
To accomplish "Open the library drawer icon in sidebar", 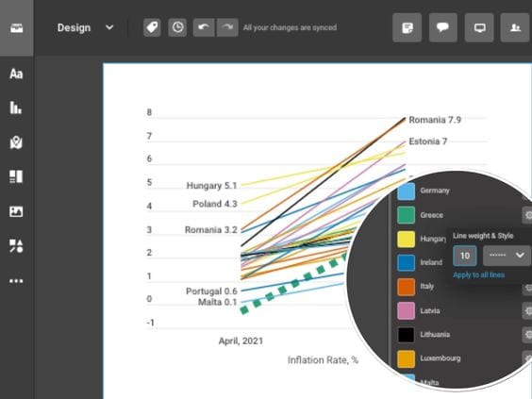I will coord(16,27).
